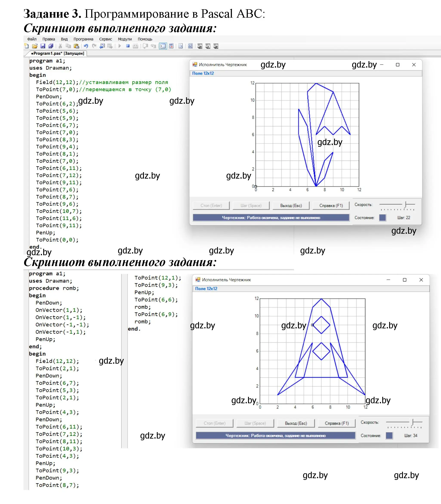Click the Cut scissors icon

click(x=60, y=46)
